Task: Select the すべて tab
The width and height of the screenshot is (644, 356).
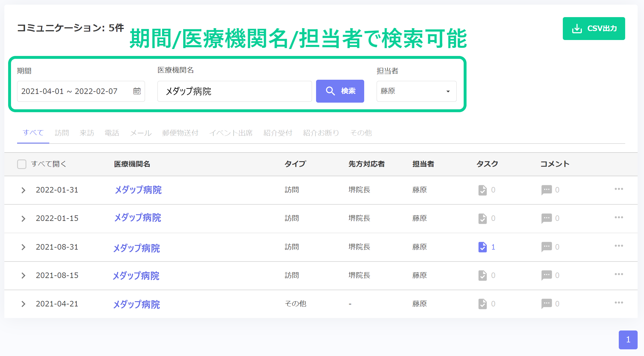Action: pos(33,133)
